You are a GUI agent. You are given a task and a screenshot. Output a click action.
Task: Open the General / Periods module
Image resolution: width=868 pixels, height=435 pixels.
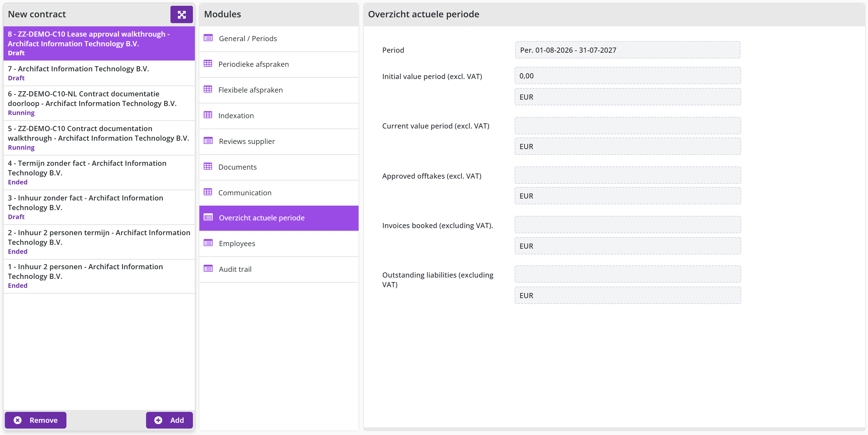(279, 39)
